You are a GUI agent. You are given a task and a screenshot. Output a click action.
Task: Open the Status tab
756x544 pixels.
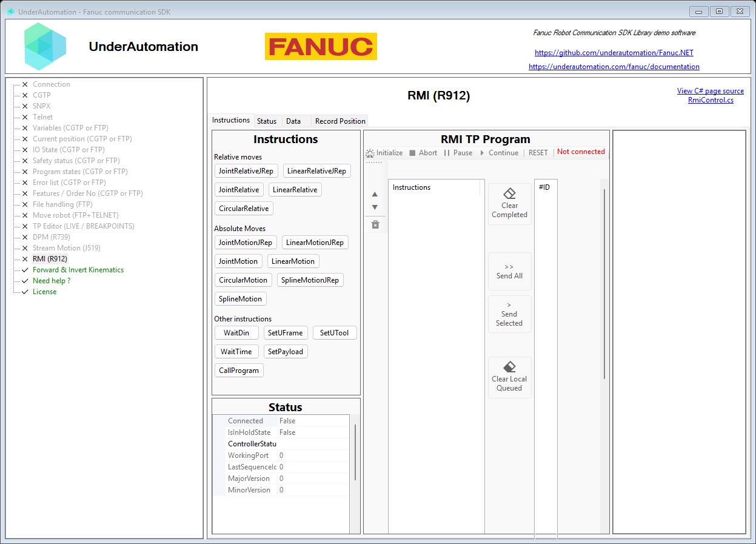pyautogui.click(x=267, y=121)
